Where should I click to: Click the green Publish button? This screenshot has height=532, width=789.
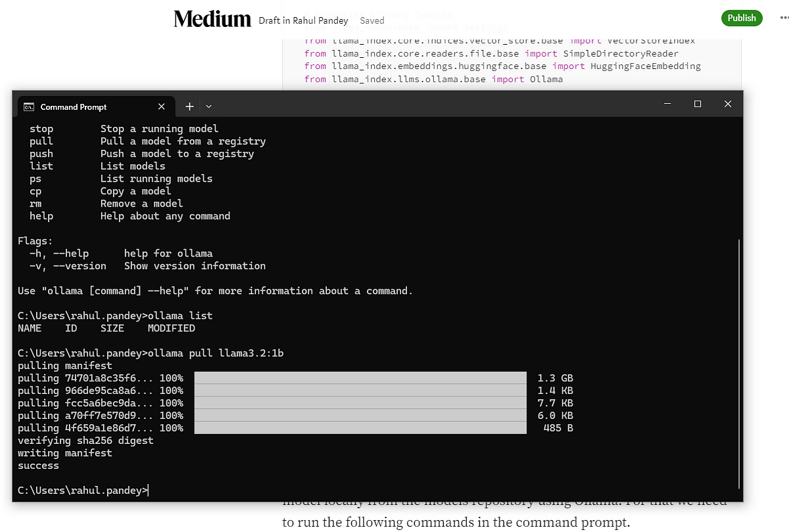[742, 18]
